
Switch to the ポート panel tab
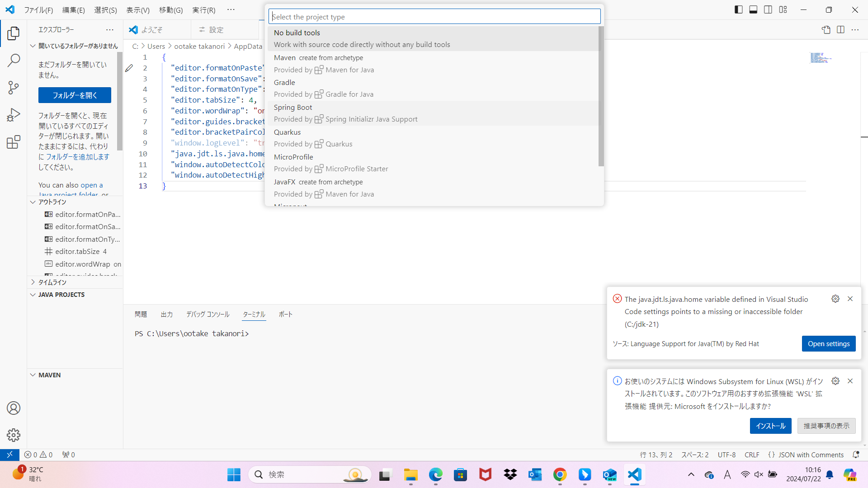click(x=285, y=314)
